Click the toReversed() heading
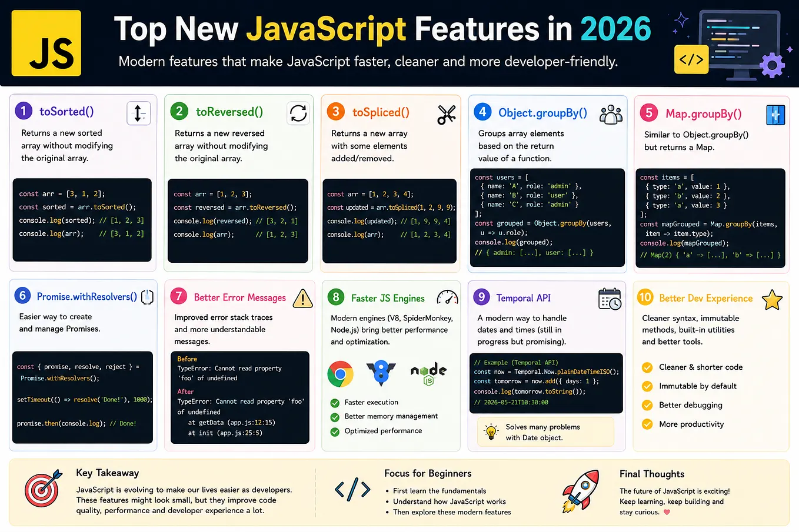799x532 pixels. pos(229,112)
